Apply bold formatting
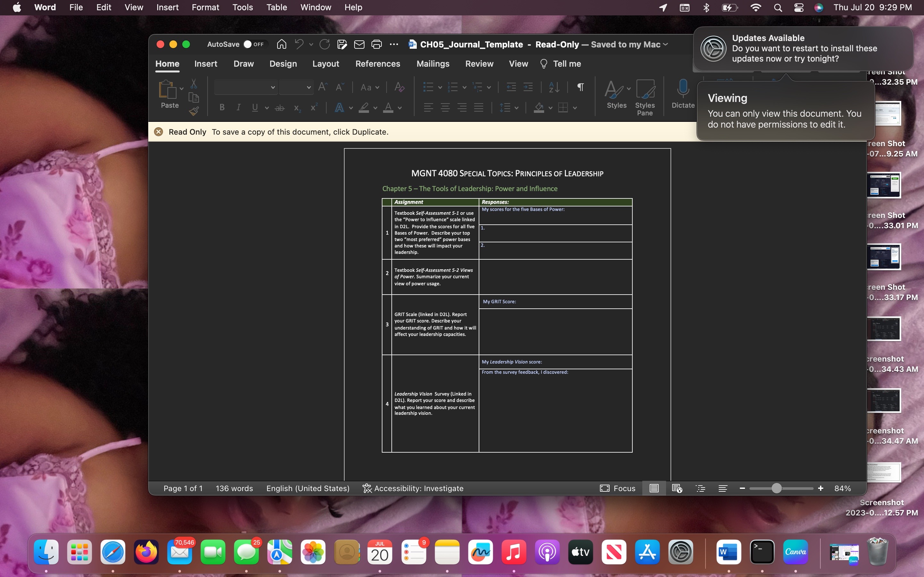 (x=222, y=108)
